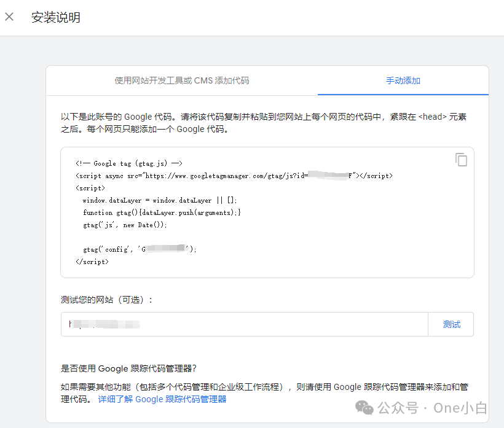This screenshot has height=428, width=504.
Task: Click the 测试 button
Action: pos(451,324)
